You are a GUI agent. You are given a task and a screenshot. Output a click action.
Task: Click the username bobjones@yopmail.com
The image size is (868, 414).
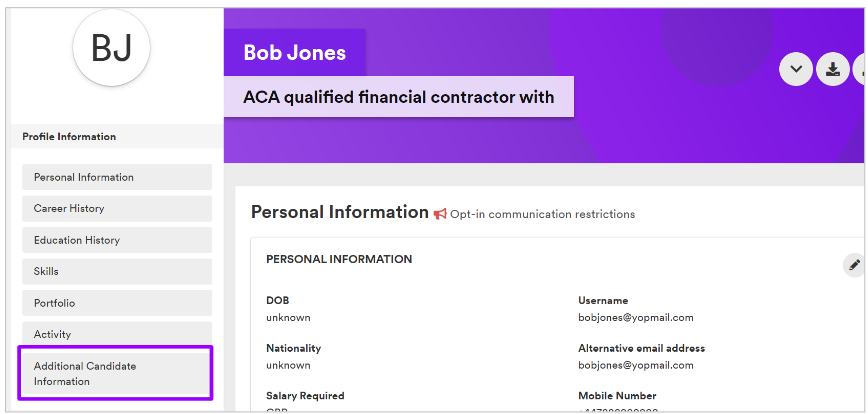[636, 318]
